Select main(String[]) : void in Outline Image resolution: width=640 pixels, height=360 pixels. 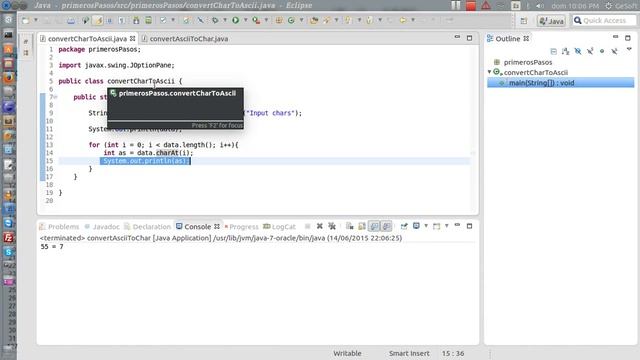tap(561, 83)
